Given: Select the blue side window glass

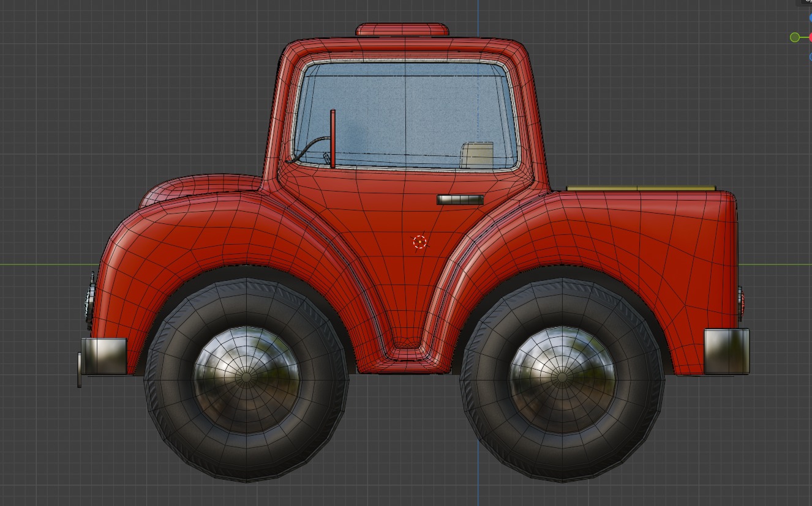Looking at the screenshot, I should 405,114.
